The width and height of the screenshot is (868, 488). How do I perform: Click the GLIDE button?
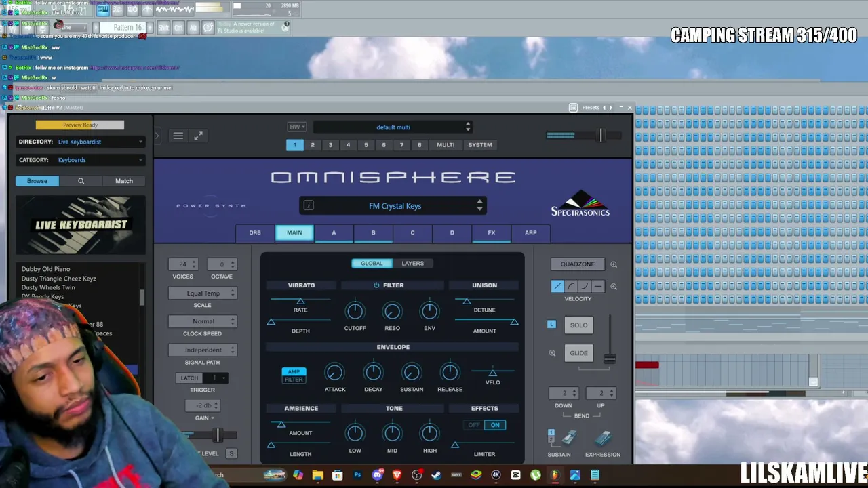(578, 353)
